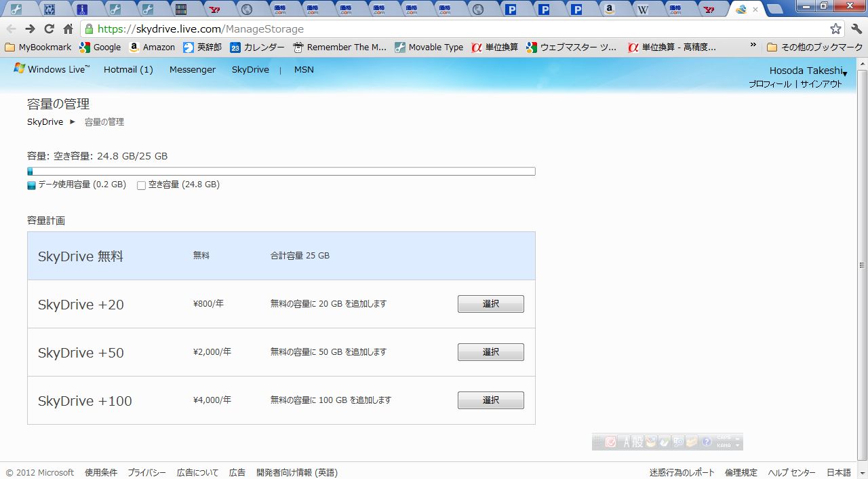Select the SkyDrive +100 plan button

(491, 400)
